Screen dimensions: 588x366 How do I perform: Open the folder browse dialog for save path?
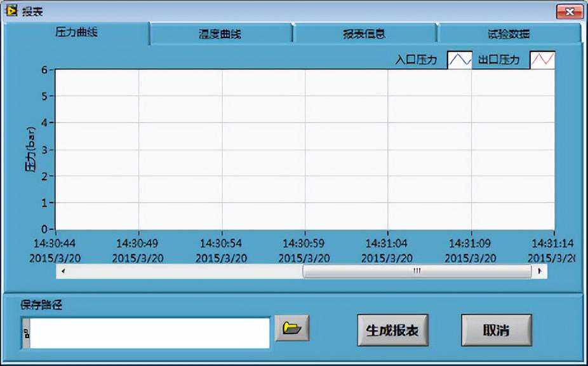[291, 328]
